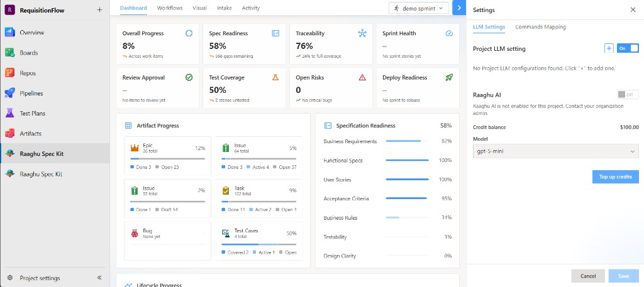Click the Review Approval checkmark badge icon
Viewport: 644px width, 287px height.
[189, 77]
